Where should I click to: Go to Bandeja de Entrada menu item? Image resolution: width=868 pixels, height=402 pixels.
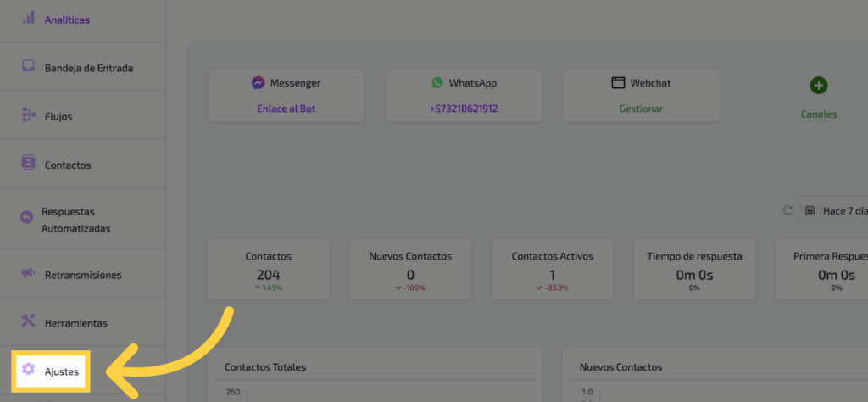(x=88, y=68)
